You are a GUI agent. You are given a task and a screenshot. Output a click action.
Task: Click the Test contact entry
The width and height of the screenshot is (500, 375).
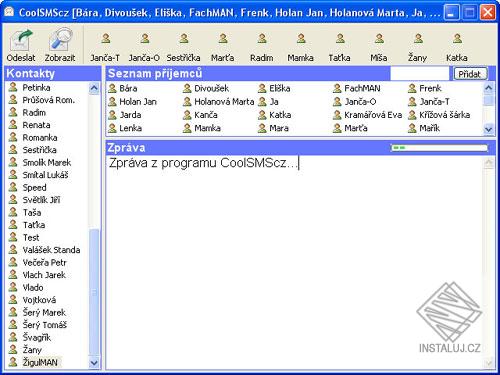(24, 238)
